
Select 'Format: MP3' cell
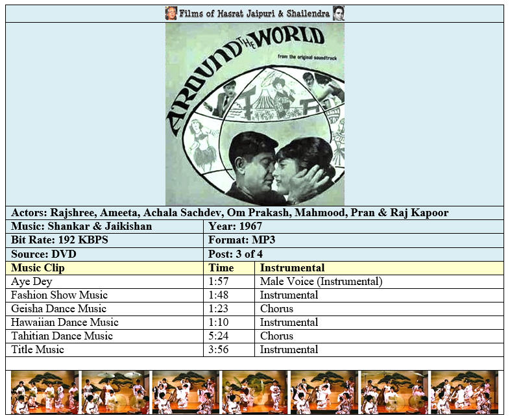354,240
